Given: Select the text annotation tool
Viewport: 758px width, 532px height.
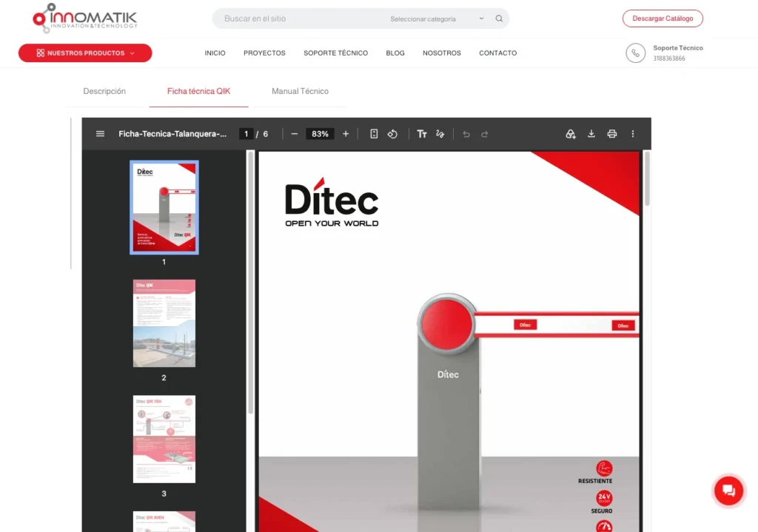Looking at the screenshot, I should [x=422, y=134].
